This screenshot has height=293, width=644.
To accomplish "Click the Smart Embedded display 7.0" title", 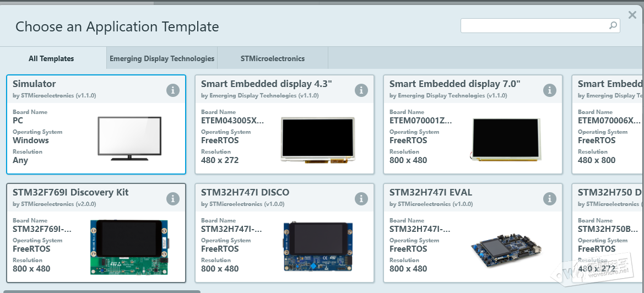I will click(x=454, y=84).
